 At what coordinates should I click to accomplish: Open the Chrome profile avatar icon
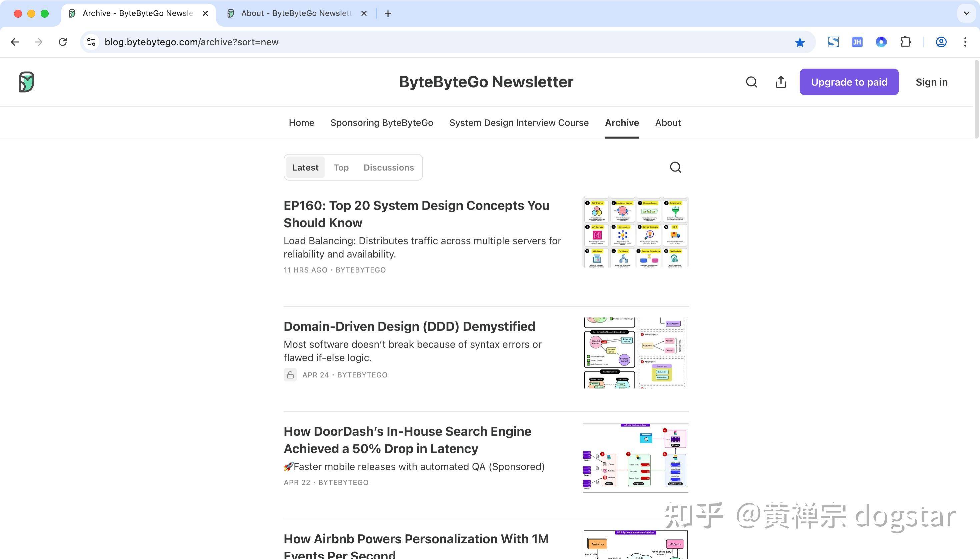(x=941, y=42)
